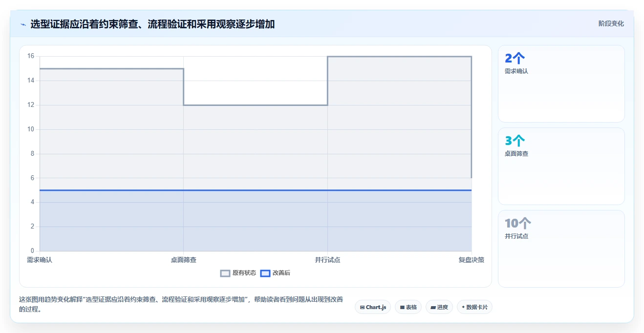Open the 3个 桌面筛查 data card
This screenshot has height=333, width=644.
click(x=561, y=166)
